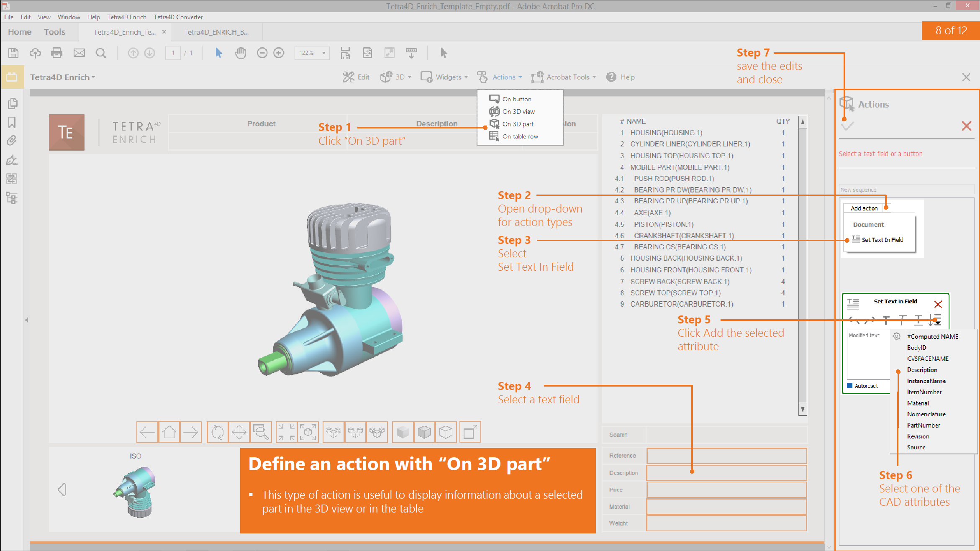Collapse the left navigation pane arrow
This screenshot has width=980, height=551.
point(26,320)
